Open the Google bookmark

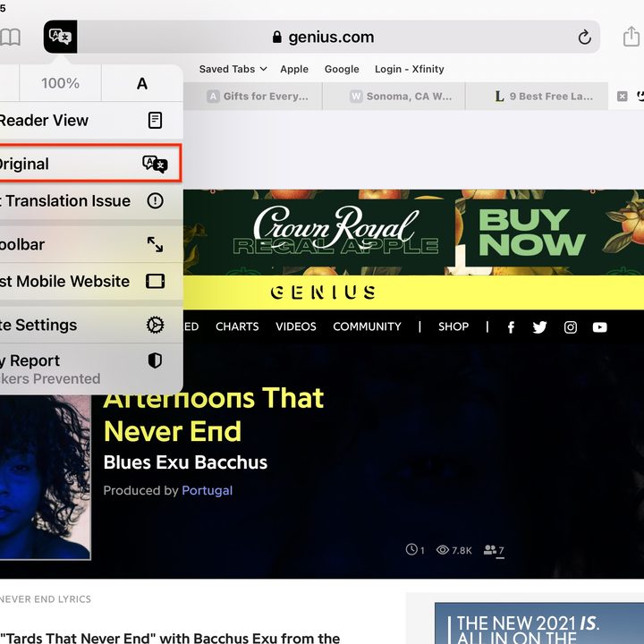[x=342, y=69]
